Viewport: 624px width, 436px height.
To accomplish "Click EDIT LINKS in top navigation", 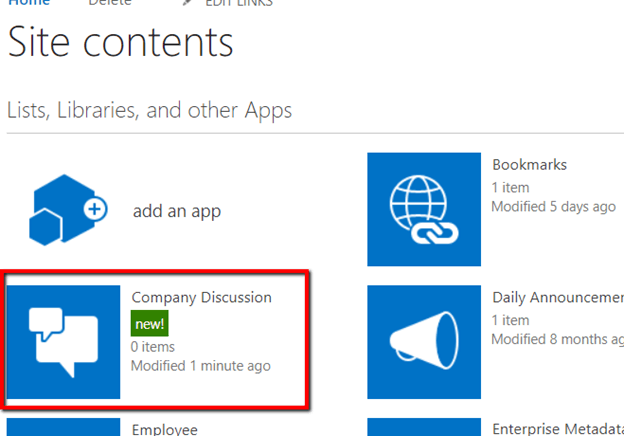I will (x=239, y=3).
